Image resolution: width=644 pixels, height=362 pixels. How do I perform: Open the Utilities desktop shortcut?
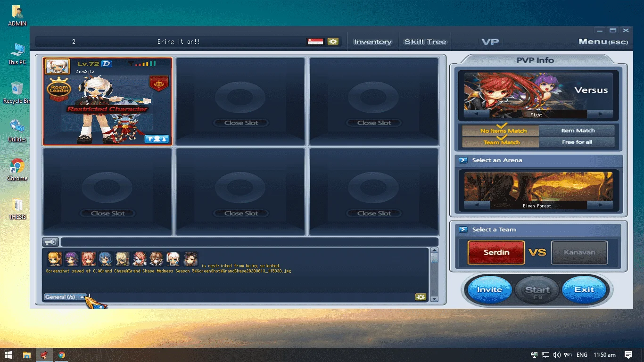click(17, 132)
